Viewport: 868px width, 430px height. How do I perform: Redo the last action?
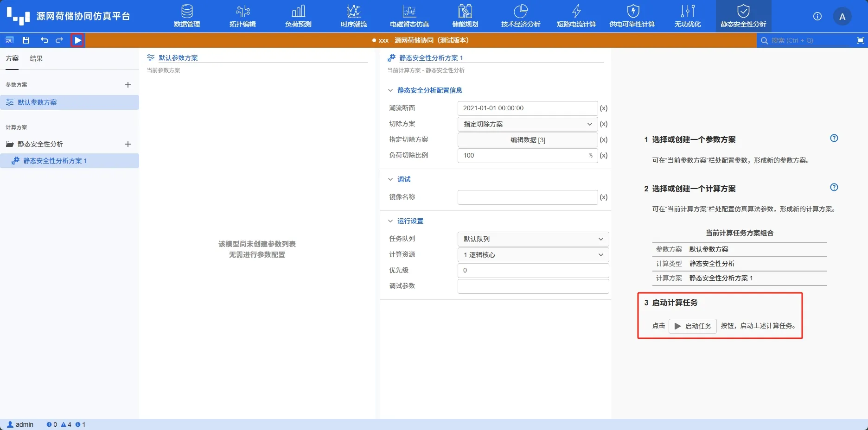[59, 40]
